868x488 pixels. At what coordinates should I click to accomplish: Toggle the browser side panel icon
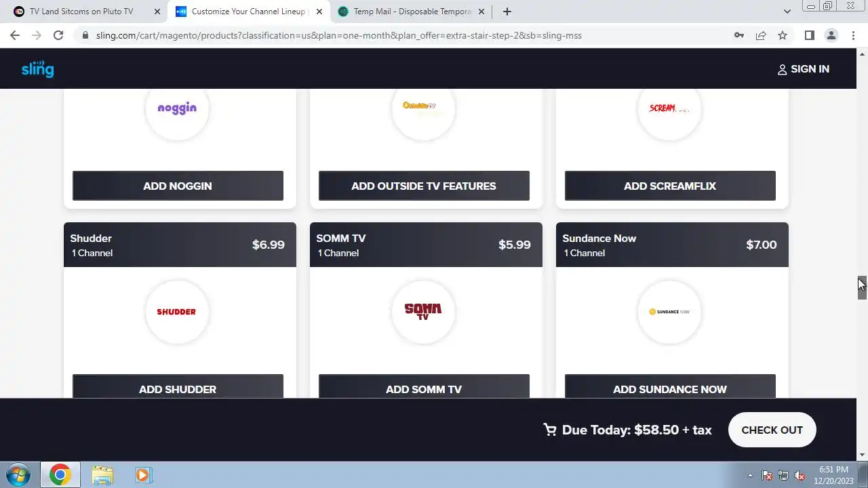click(x=809, y=35)
